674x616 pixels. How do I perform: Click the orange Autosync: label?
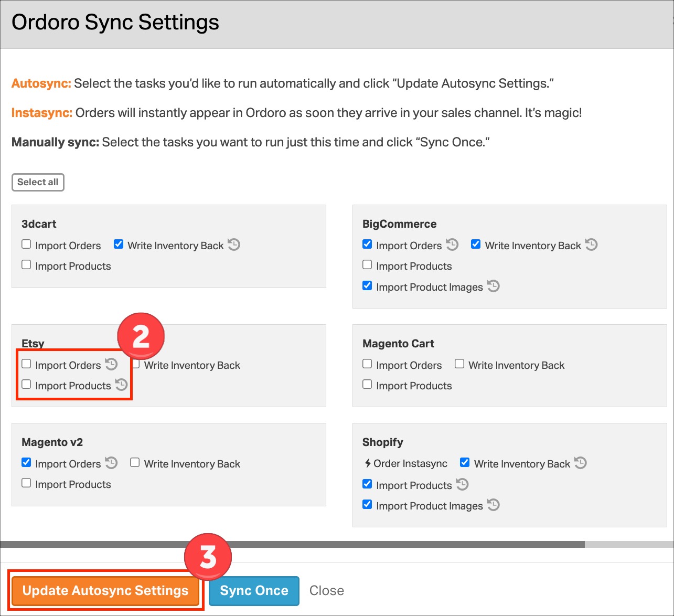tap(41, 83)
